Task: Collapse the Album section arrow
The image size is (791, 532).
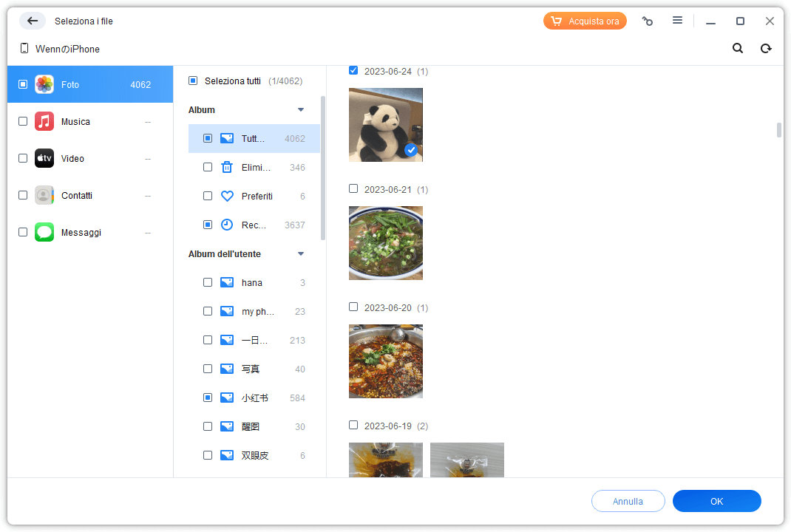Action: [301, 110]
